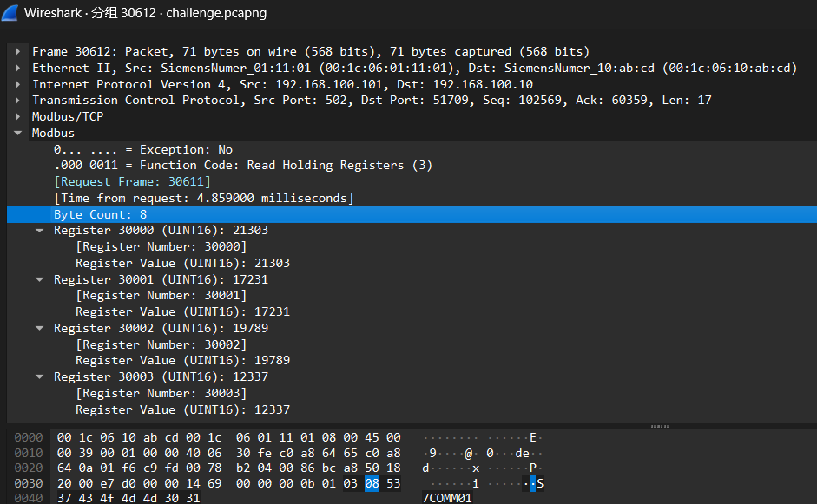Select the Exception: No field
Image resolution: width=817 pixels, height=504 pixels.
tap(143, 149)
